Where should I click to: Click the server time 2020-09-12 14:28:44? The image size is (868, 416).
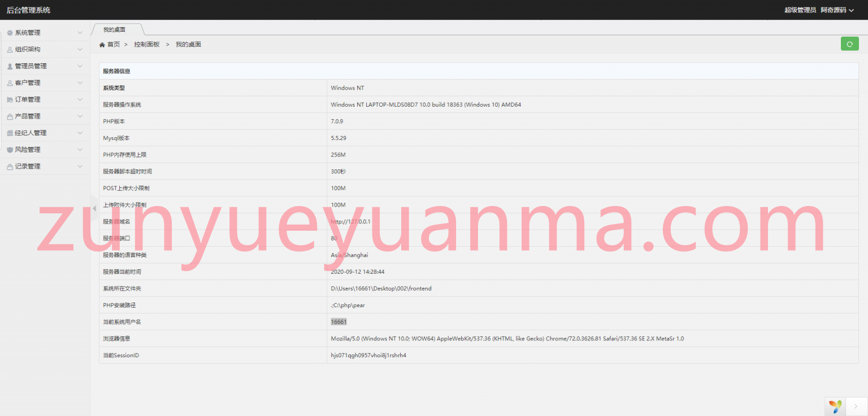point(358,272)
